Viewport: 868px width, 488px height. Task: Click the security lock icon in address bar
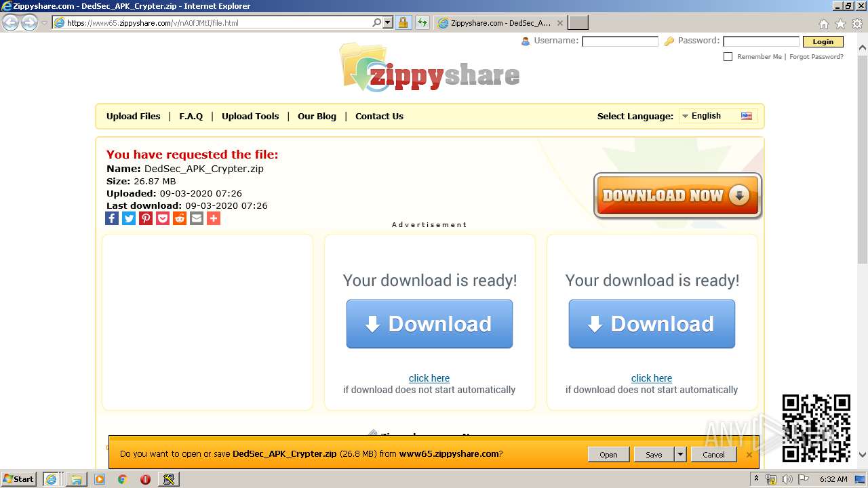click(x=403, y=22)
